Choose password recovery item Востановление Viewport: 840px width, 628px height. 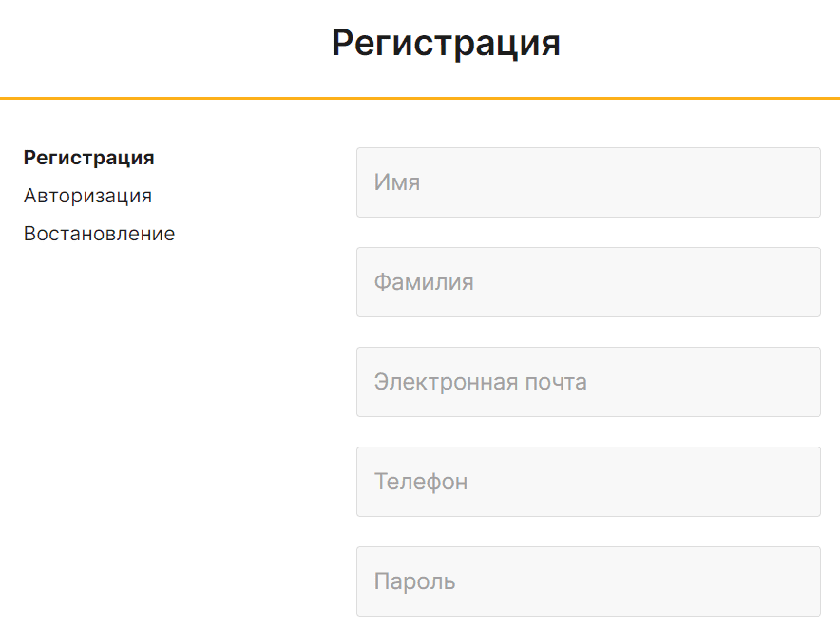[x=99, y=234]
